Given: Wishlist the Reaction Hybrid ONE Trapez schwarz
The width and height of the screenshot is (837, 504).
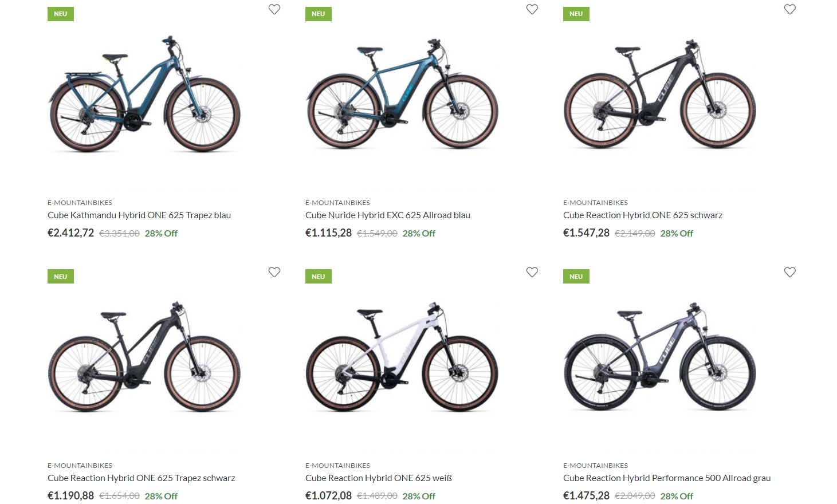Looking at the screenshot, I should 274,272.
